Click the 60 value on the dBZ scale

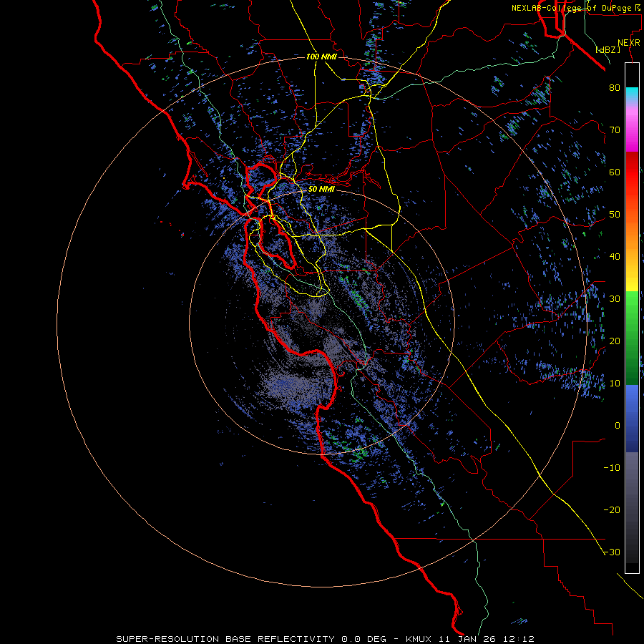[615, 172]
